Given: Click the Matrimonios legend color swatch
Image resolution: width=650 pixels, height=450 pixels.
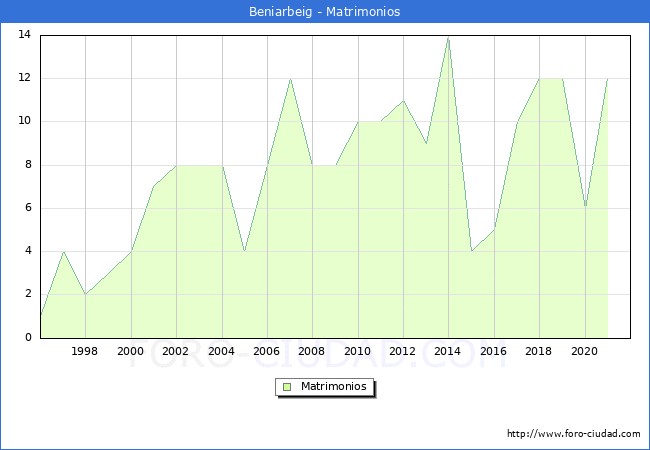Looking at the screenshot, I should [x=287, y=387].
